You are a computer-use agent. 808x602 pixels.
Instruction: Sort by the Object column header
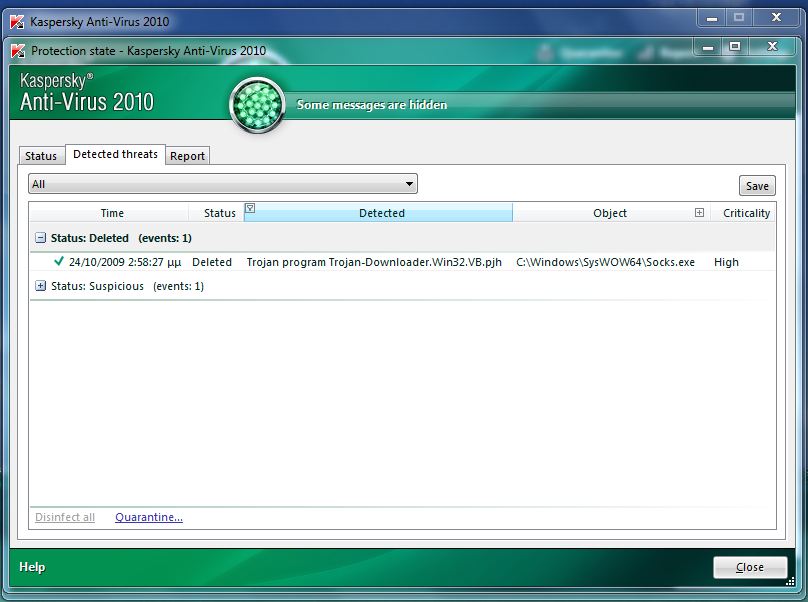[x=610, y=213]
